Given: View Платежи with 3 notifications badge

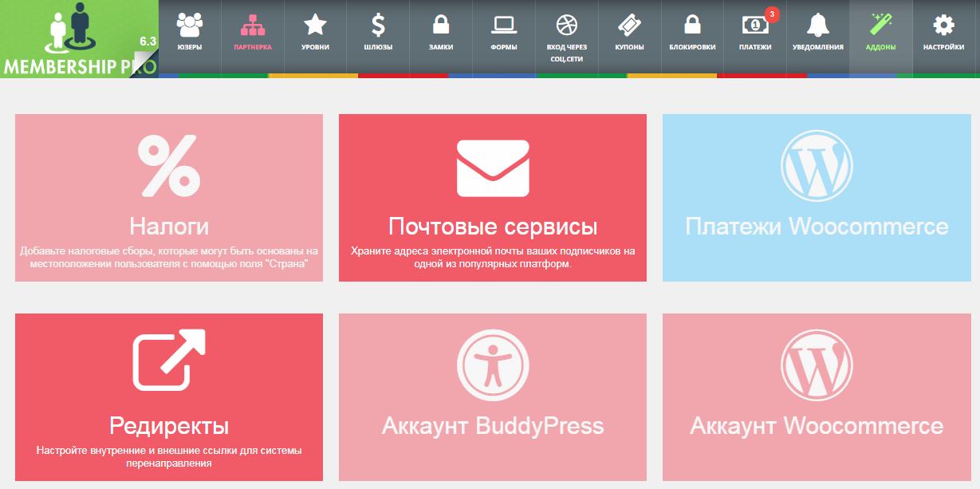Looking at the screenshot, I should pos(754,32).
